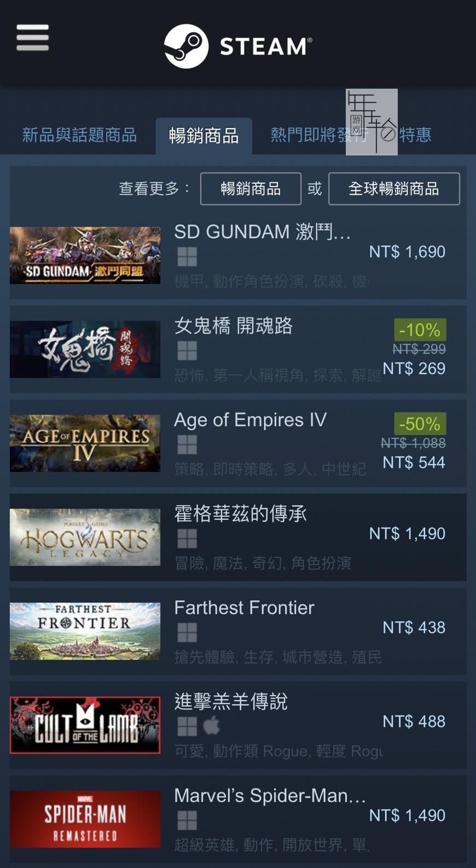Open the hamburger menu icon

pos(33,37)
